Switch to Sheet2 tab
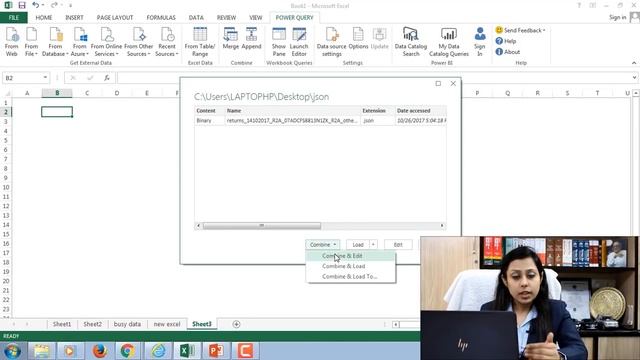This screenshot has width=640, height=360. [93, 324]
